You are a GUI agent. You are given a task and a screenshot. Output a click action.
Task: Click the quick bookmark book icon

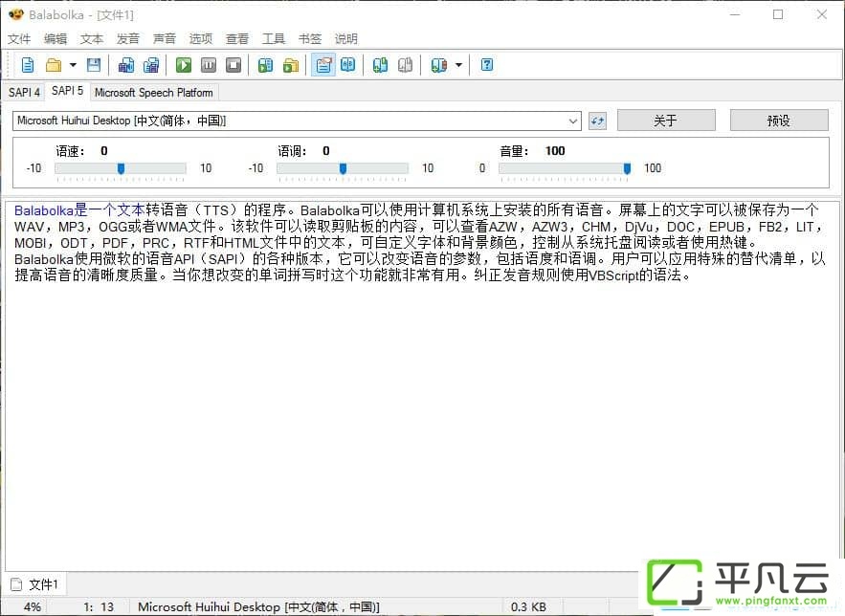(439, 65)
